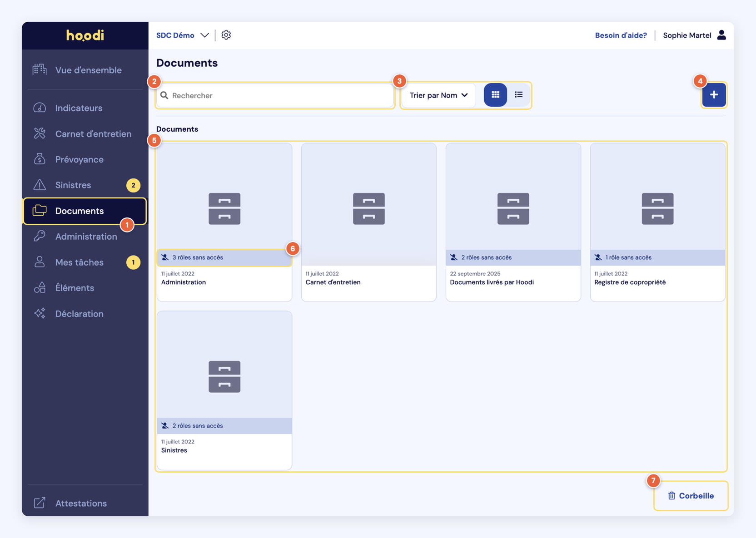Click the Documents folder icon in sidebar
The image size is (756, 538).
point(40,210)
